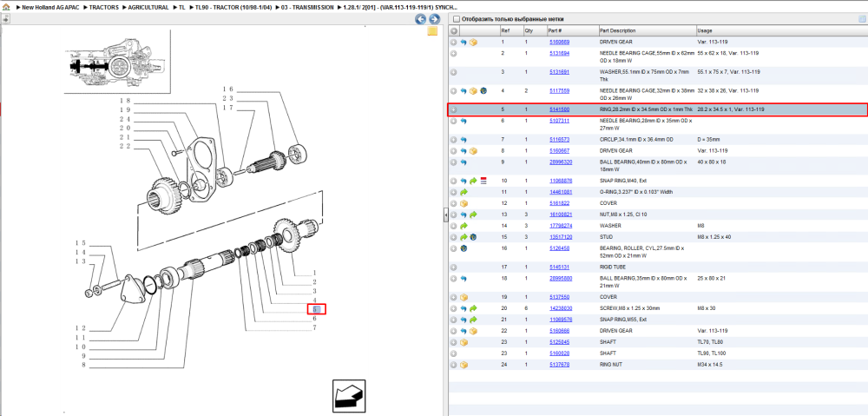The height and width of the screenshot is (416, 868).
Task: Click red striped list icon on ref 10 row
Action: (x=483, y=181)
